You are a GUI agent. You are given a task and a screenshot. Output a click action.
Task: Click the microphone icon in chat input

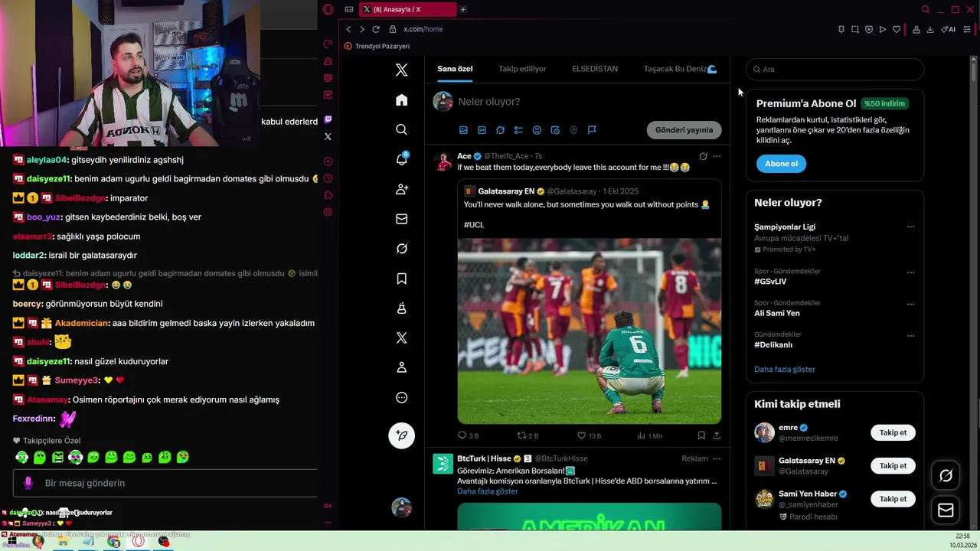click(x=28, y=483)
